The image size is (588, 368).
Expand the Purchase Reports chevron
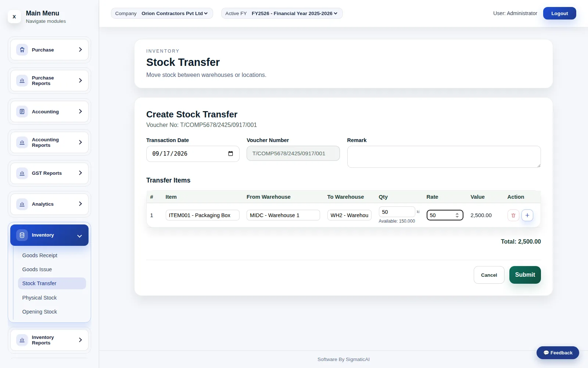pos(80,81)
